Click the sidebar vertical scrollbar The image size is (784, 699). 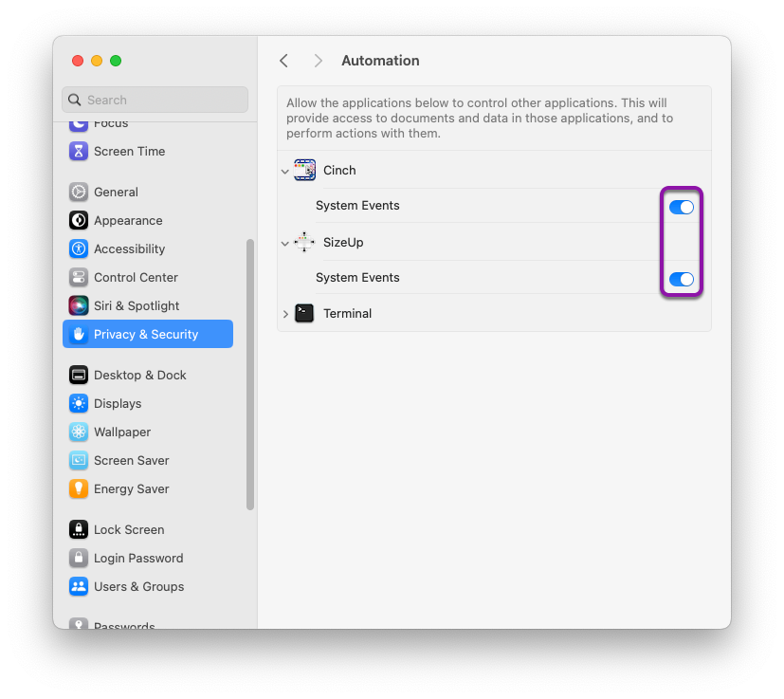tap(250, 374)
